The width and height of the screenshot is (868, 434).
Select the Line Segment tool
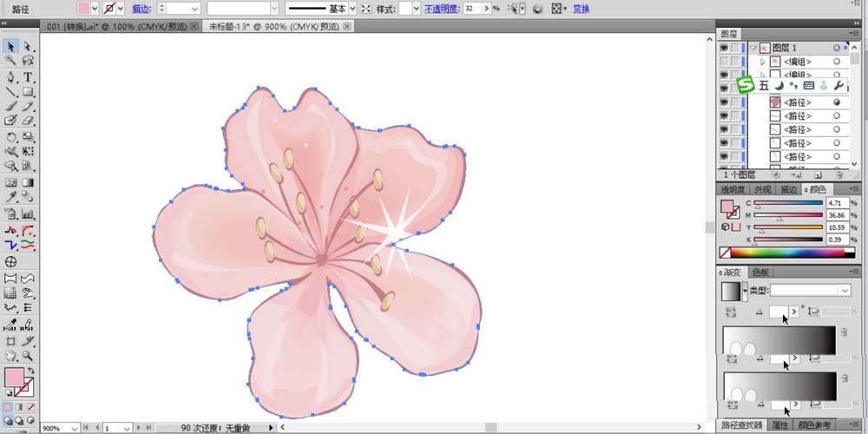[x=10, y=91]
